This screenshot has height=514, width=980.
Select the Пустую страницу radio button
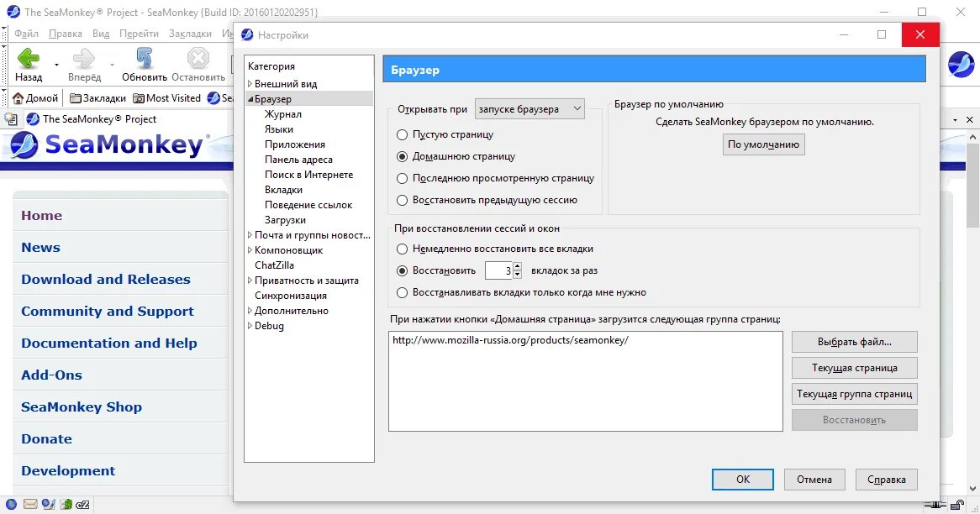402,134
